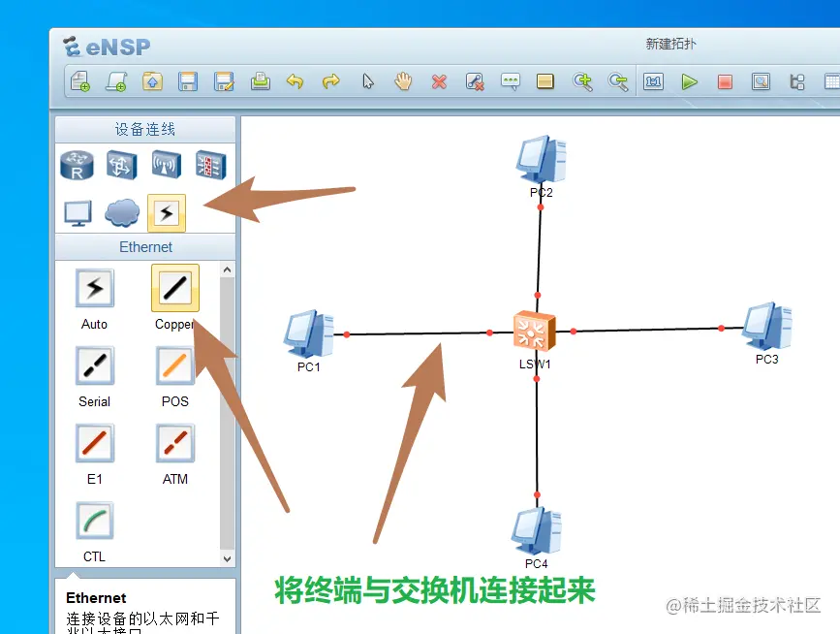Select the LSW1 switch on canvas

pyautogui.click(x=534, y=330)
